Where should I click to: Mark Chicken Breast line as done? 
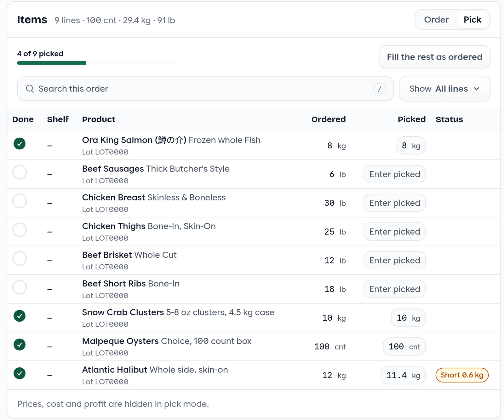tap(20, 201)
